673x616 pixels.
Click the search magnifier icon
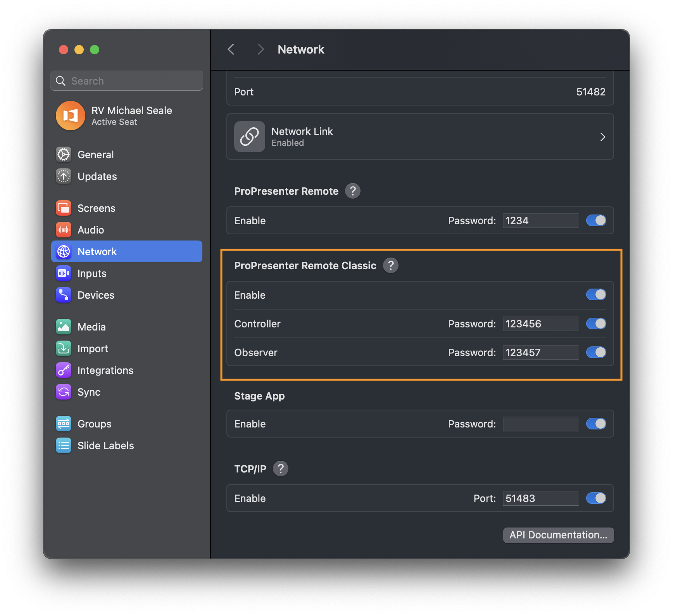pyautogui.click(x=61, y=81)
